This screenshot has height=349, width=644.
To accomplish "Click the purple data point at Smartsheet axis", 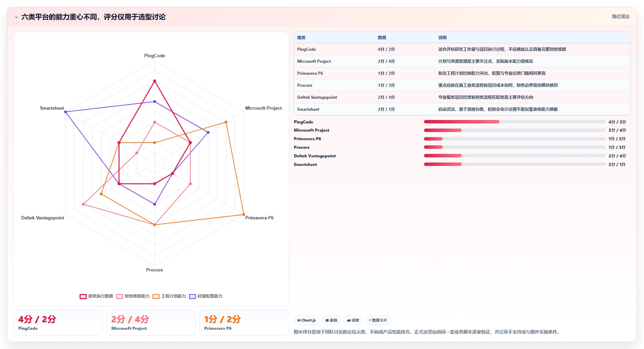I will coord(66,112).
